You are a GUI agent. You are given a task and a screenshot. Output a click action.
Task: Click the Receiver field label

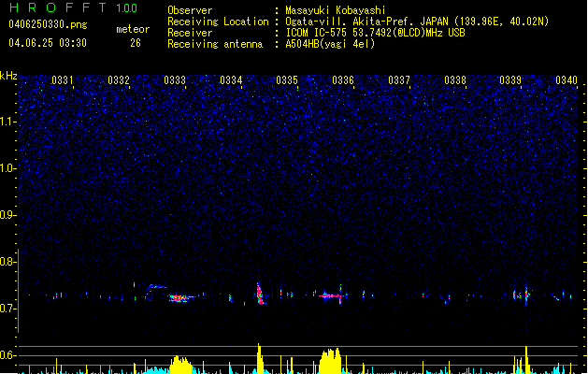[x=190, y=33]
